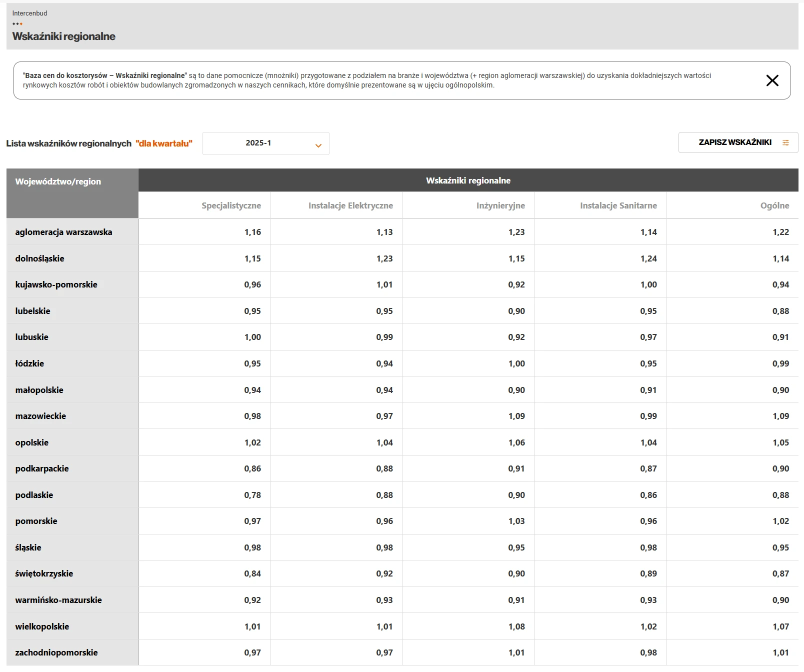Image resolution: width=804 pixels, height=672 pixels.
Task: Click the filter icon in ZAPISZ WSKAŹNIKI button
Action: click(785, 142)
